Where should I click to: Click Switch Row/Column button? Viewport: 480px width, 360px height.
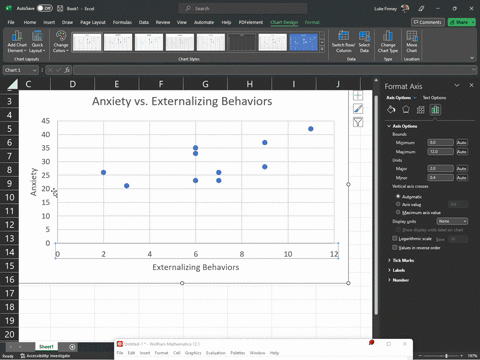coord(343,41)
